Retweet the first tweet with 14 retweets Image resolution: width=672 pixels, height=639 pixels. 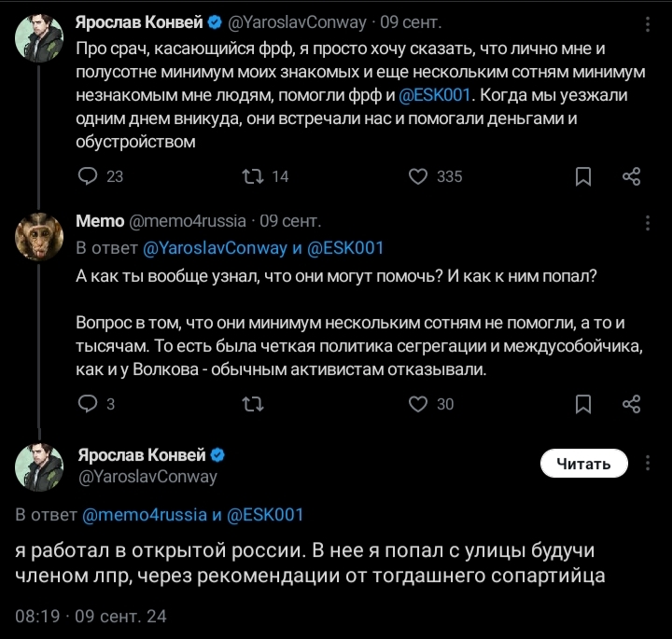coord(253,175)
